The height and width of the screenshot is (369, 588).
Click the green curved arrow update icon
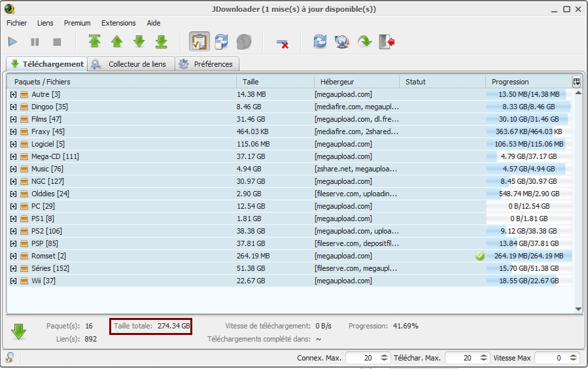364,41
